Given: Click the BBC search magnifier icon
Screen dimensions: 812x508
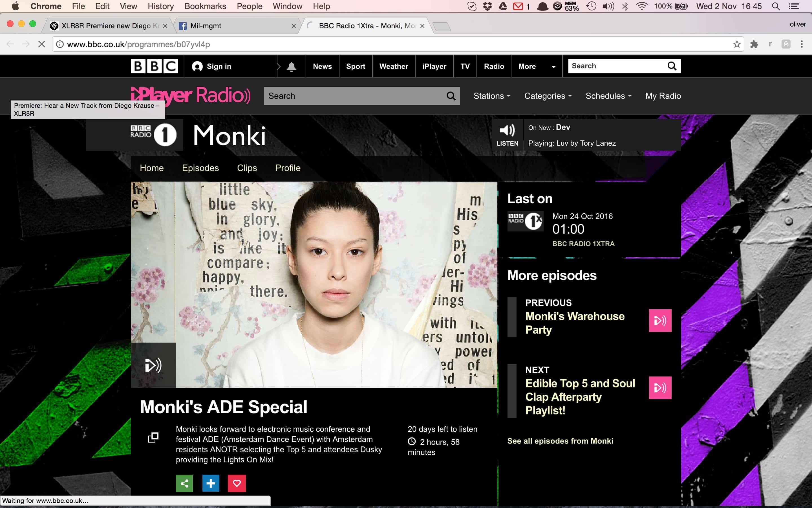Looking at the screenshot, I should pos(672,66).
